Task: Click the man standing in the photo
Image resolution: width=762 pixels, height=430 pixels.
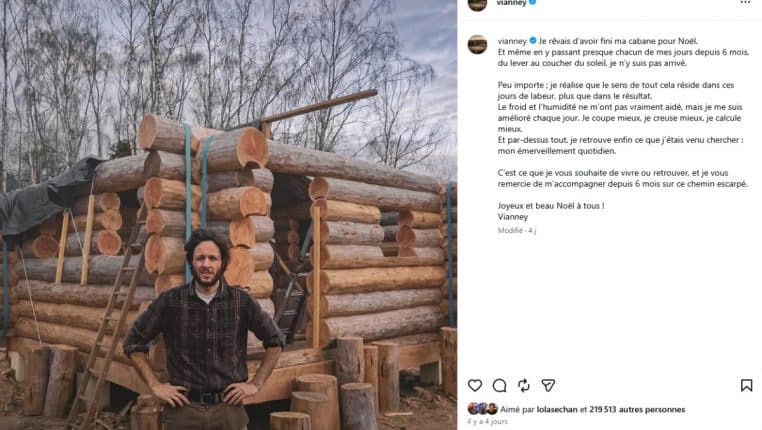Action: click(205, 330)
